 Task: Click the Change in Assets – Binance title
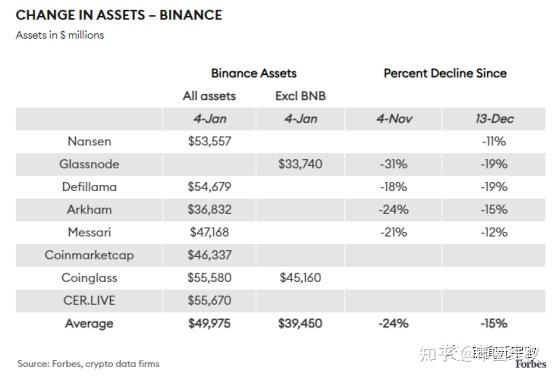pos(119,15)
